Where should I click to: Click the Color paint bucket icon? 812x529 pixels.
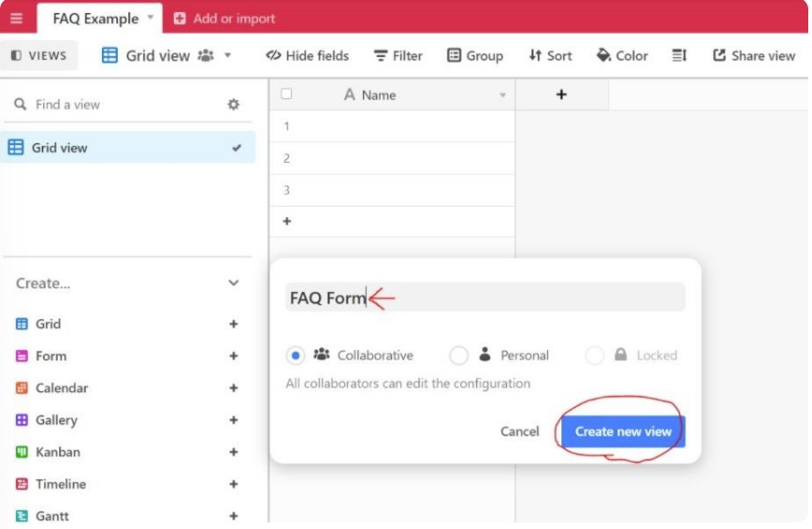pyautogui.click(x=604, y=56)
